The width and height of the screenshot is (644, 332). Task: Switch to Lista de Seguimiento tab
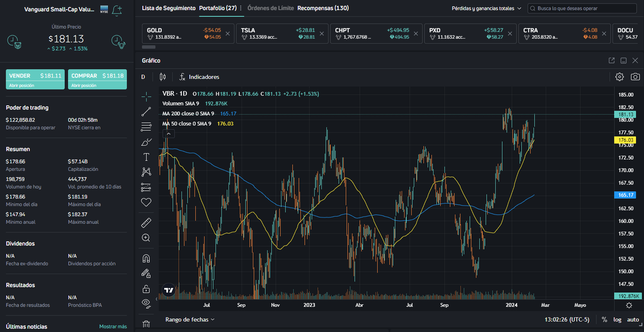click(169, 8)
